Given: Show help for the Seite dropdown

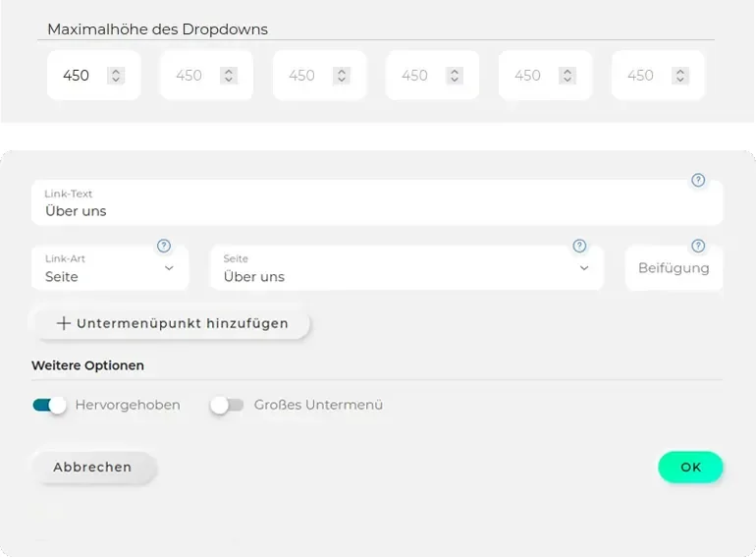Looking at the screenshot, I should coord(579,246).
